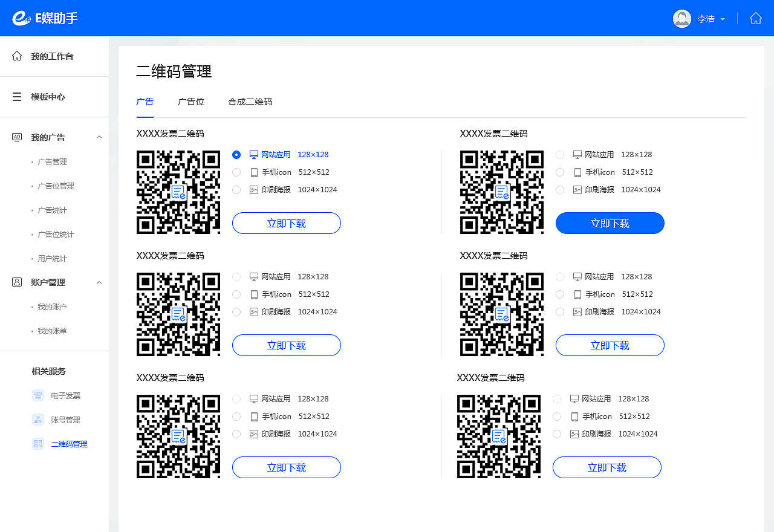Open the 电子发票 service link
The image size is (774, 532).
pos(65,395)
